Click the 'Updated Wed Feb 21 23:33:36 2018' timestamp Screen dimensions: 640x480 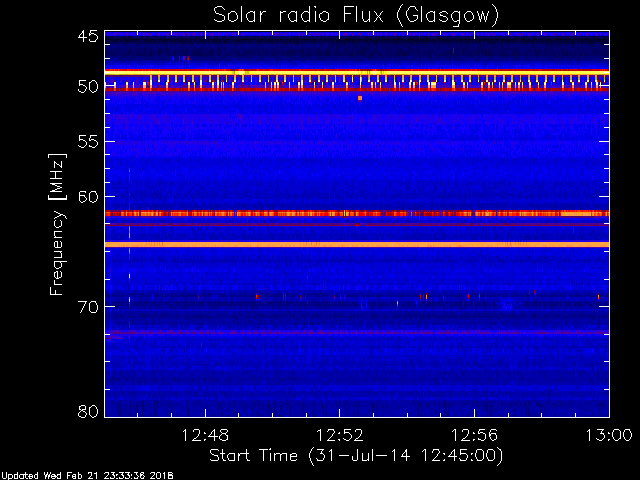click(x=87, y=476)
